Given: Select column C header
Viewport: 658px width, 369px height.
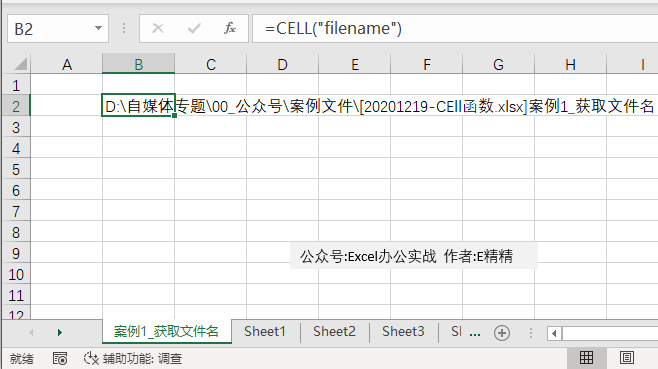Looking at the screenshot, I should (x=211, y=65).
